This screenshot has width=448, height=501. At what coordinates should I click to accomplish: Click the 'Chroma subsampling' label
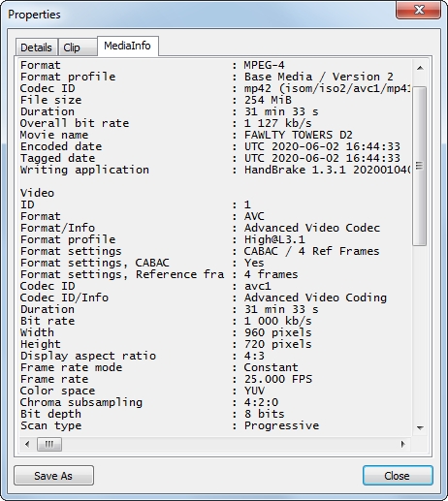(x=81, y=402)
